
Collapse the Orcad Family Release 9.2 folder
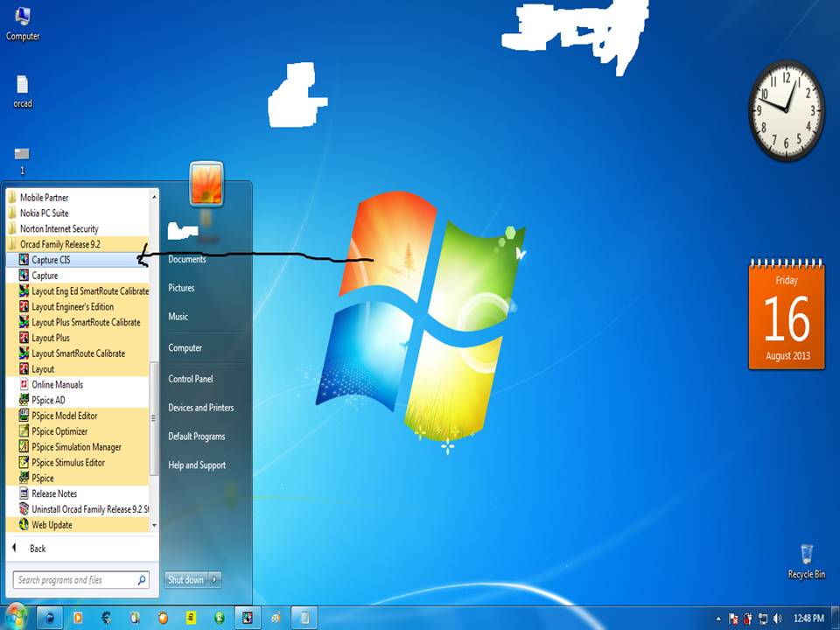78,244
